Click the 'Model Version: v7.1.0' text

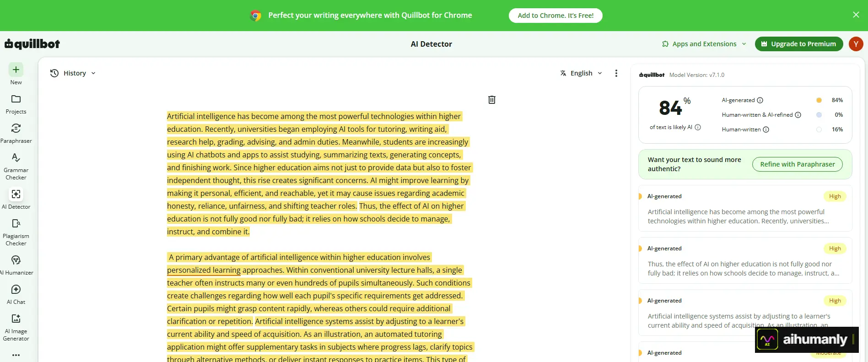[697, 75]
